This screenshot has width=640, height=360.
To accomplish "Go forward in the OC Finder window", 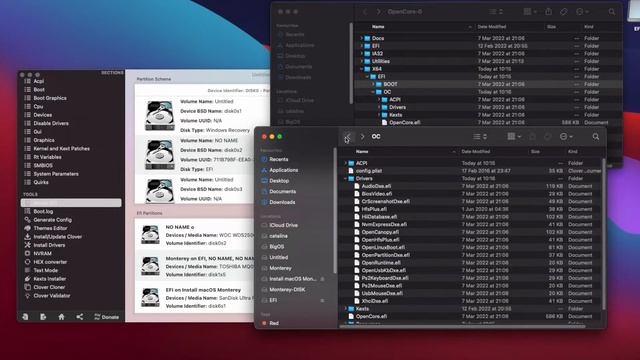I will (362, 137).
